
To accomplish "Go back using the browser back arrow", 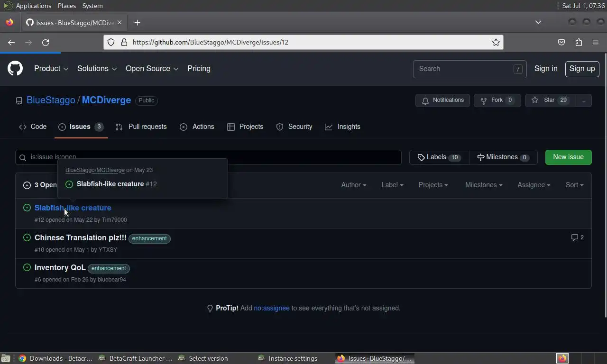I will pyautogui.click(x=11, y=42).
